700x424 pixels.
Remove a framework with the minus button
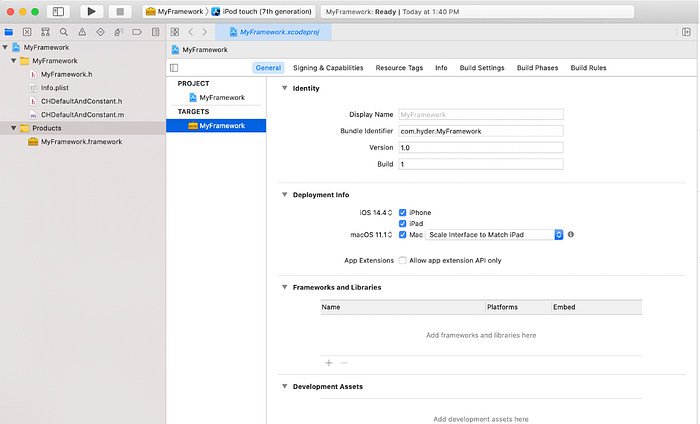(344, 363)
